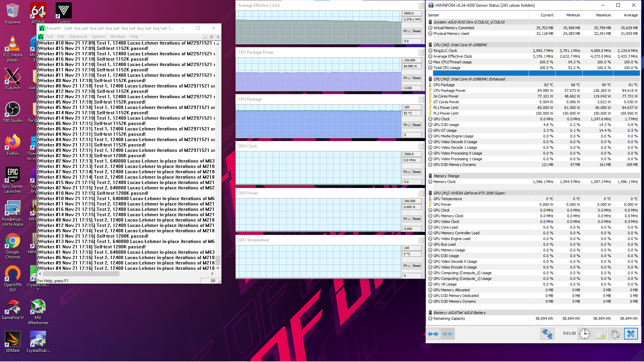The height and width of the screenshot is (362, 644).
Task: Open Epic Games Launcher desktop icon
Action: (x=13, y=180)
